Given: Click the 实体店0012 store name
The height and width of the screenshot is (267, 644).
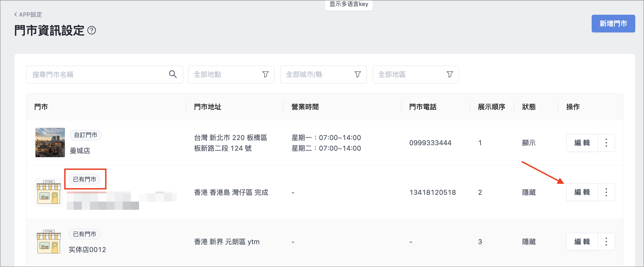Looking at the screenshot, I should (87, 250).
